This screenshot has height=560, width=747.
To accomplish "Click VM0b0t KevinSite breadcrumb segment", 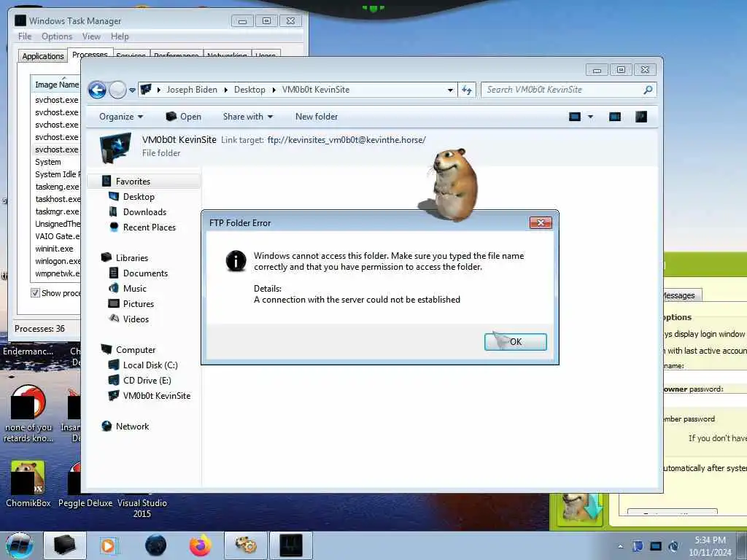I will coord(316,90).
